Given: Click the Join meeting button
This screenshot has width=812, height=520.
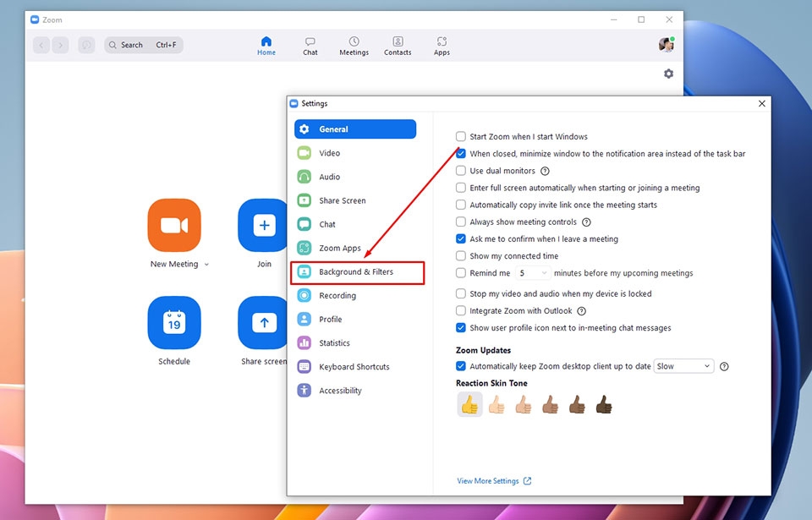Looking at the screenshot, I should [262, 225].
